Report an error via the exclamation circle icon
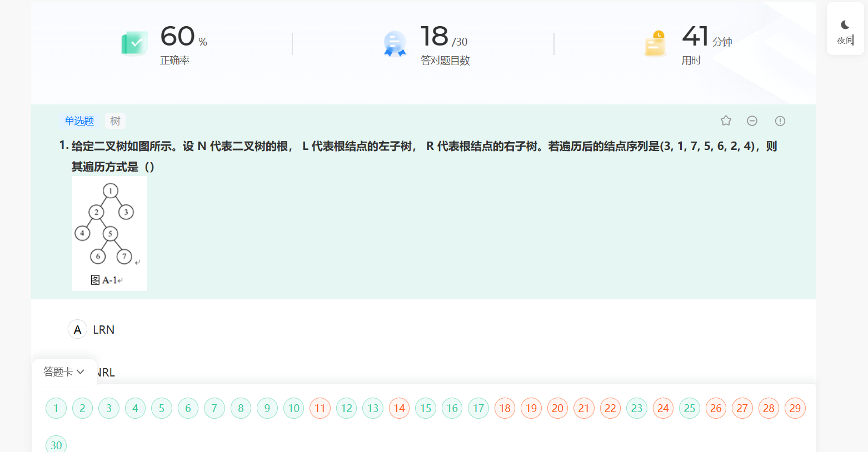 (x=780, y=120)
